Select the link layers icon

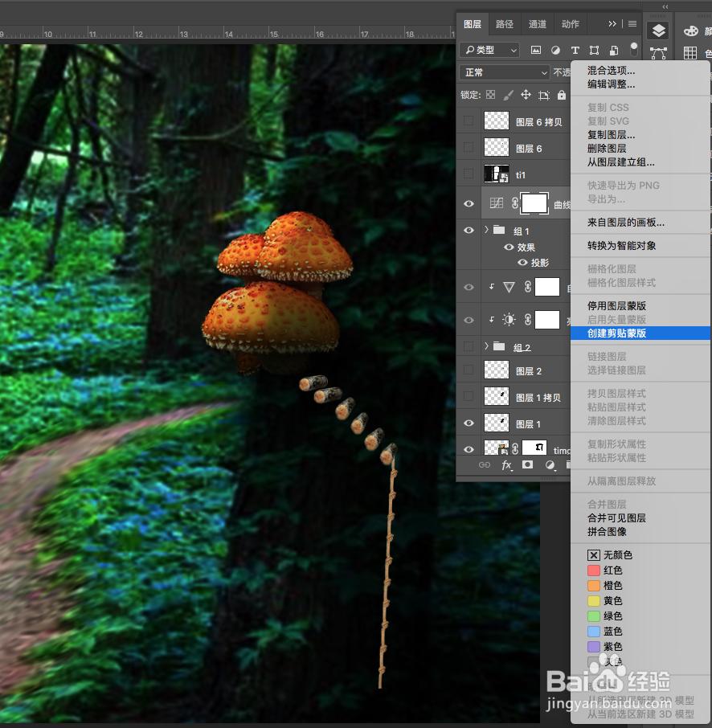tap(483, 465)
